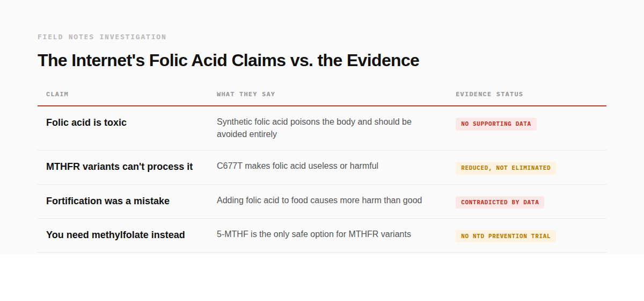644x301 pixels.
Task: Click the 'REDUCED, NOT ELIMINATED' status badge
Action: click(x=506, y=168)
